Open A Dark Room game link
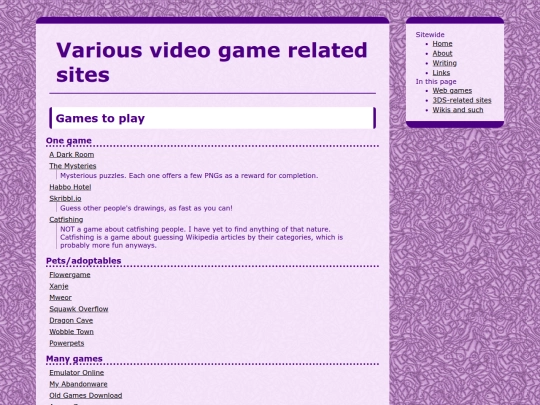 click(72, 155)
